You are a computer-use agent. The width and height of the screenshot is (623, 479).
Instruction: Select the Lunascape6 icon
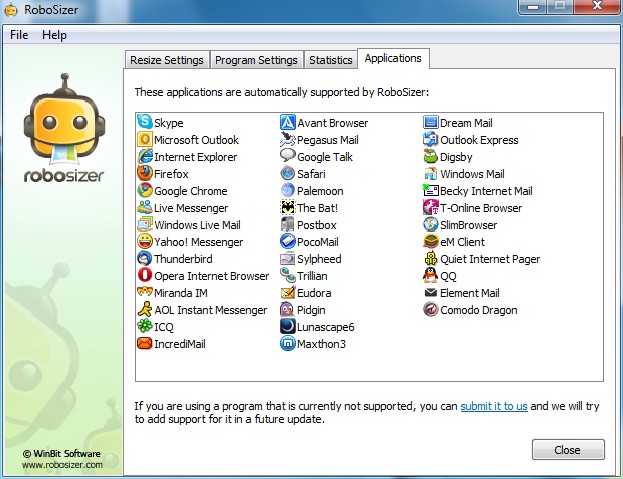click(288, 326)
